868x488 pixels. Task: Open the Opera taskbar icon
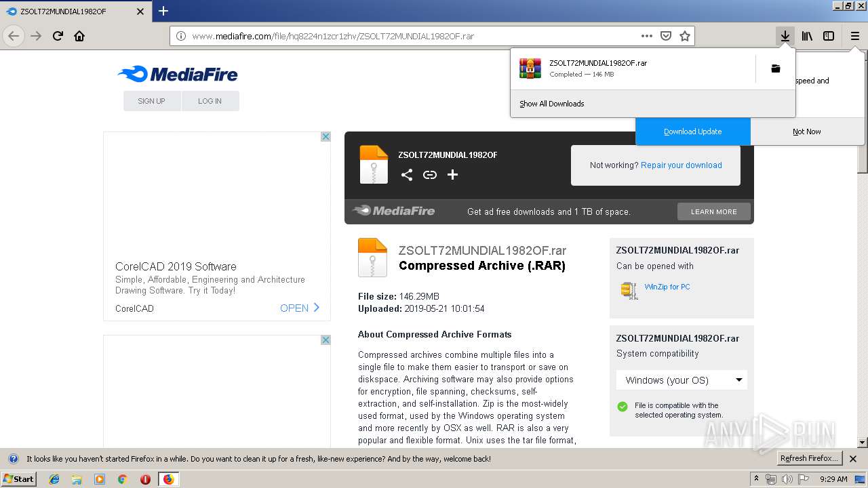pyautogui.click(x=145, y=479)
